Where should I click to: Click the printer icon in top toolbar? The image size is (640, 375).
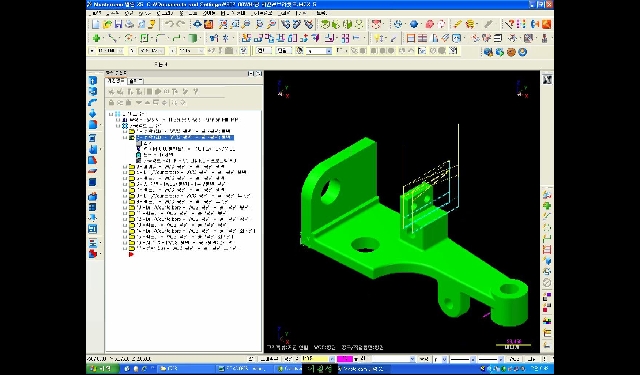[x=130, y=24]
